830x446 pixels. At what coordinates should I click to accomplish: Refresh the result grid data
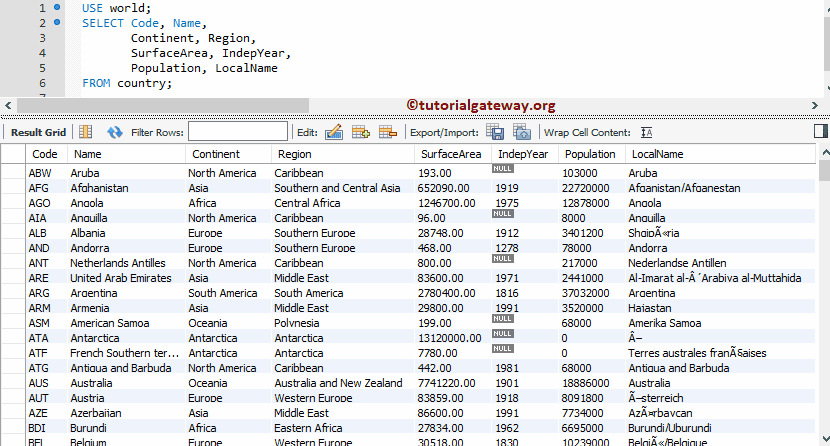tap(115, 132)
